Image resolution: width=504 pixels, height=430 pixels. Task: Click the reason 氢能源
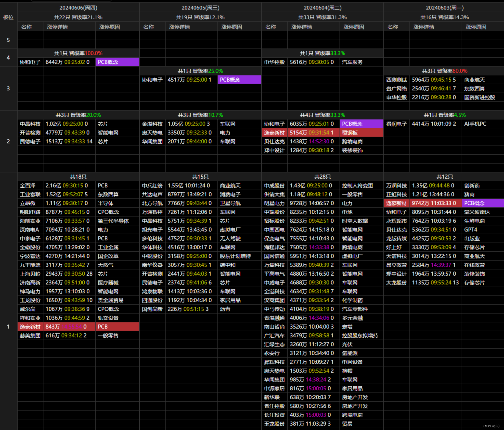pyautogui.click(x=350, y=353)
